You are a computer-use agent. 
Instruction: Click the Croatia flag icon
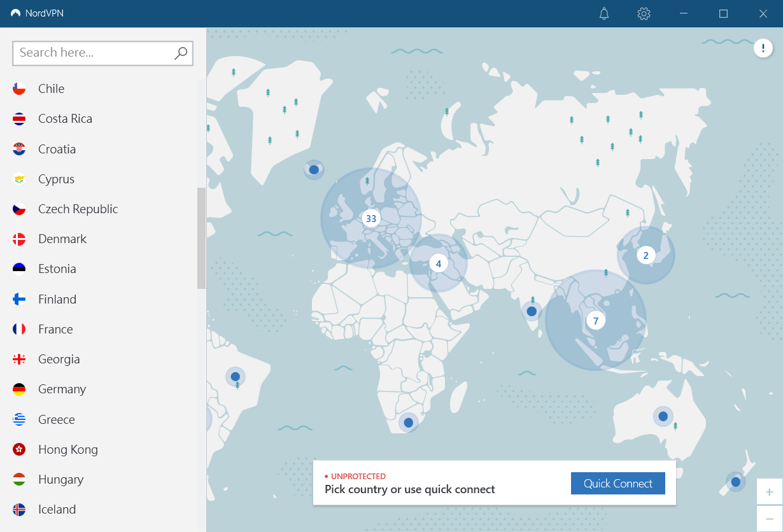(19, 149)
